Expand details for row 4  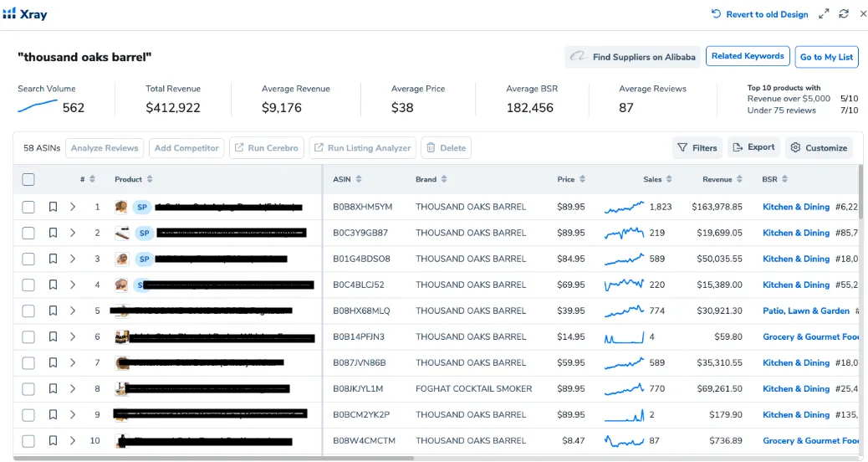tap(73, 285)
